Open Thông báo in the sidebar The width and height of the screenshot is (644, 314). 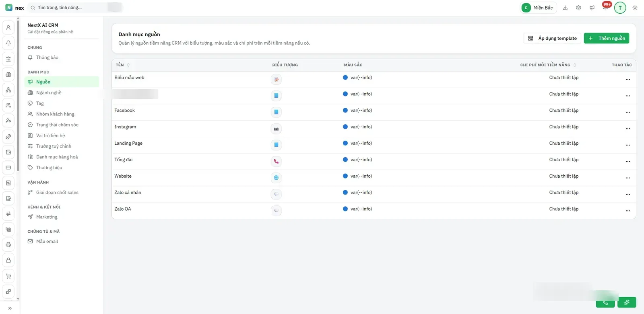click(62, 57)
